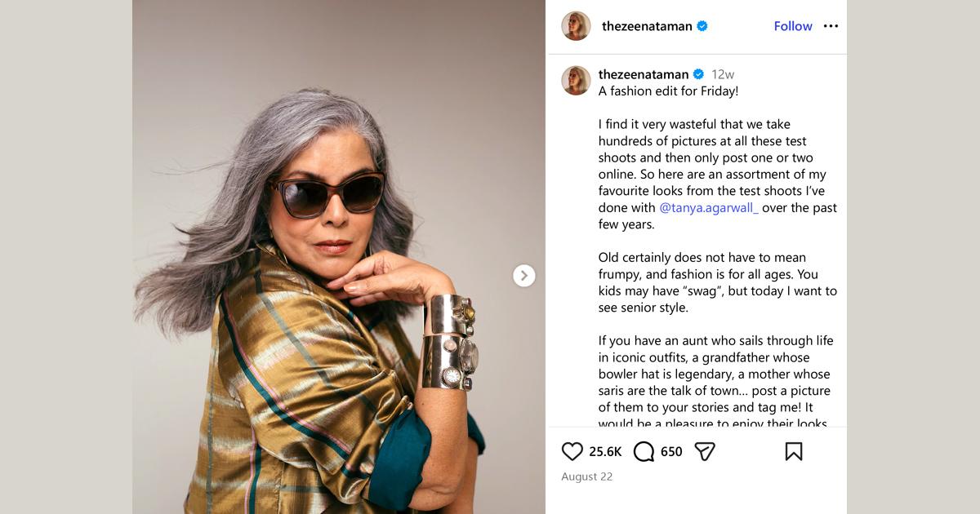Viewport: 980px width, 514px height.
Task: Open thezeenataman username in the caption
Action: point(644,74)
